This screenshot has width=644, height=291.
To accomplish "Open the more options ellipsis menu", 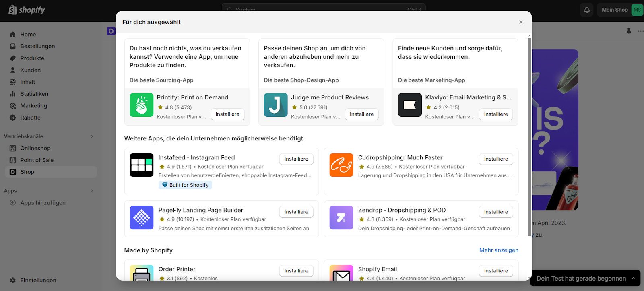I will (x=640, y=31).
